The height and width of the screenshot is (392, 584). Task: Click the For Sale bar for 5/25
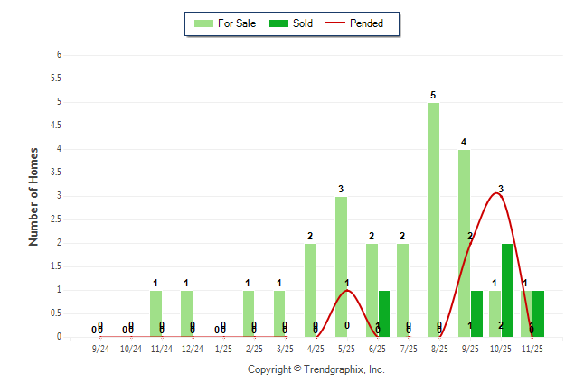coord(342,266)
